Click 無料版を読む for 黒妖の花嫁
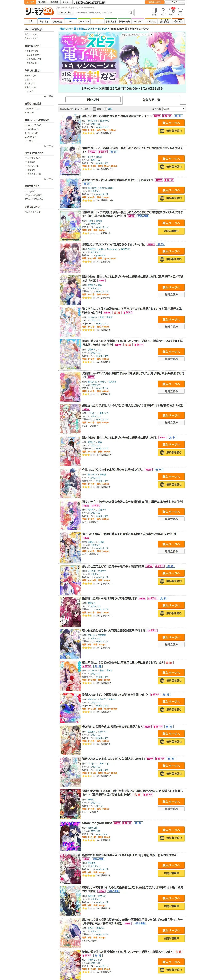The height and width of the screenshot is (980, 210). [x=171, y=131]
